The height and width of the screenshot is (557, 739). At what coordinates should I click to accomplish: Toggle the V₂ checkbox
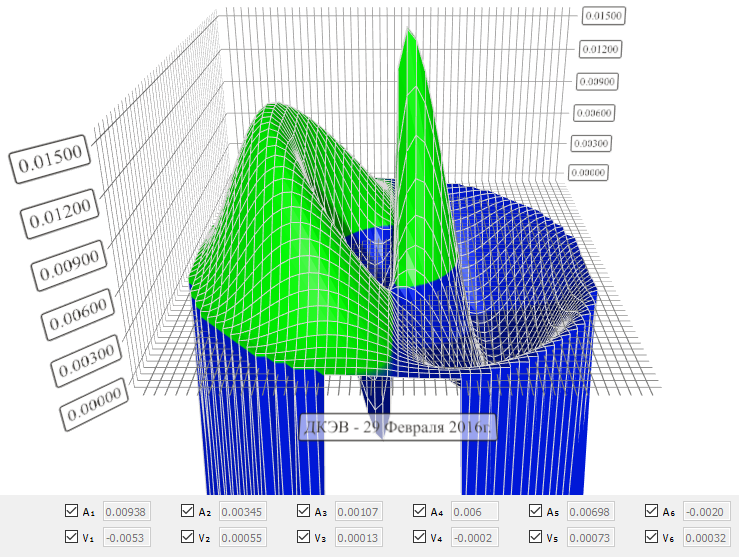(x=187, y=536)
